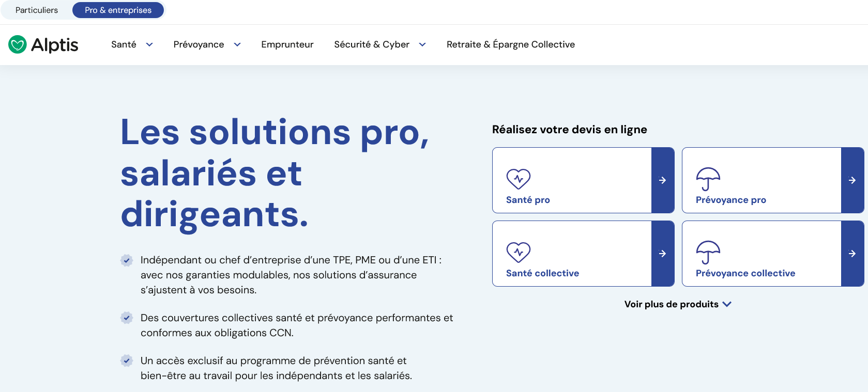Click the arrow on Santé collective card
868x392 pixels.
(662, 254)
